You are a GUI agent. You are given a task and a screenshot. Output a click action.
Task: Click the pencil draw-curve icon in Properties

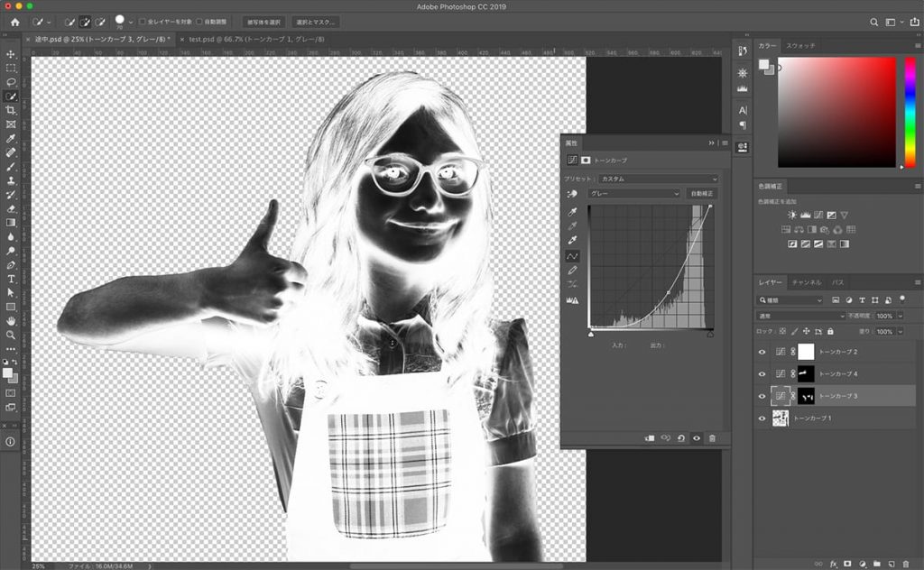point(572,270)
